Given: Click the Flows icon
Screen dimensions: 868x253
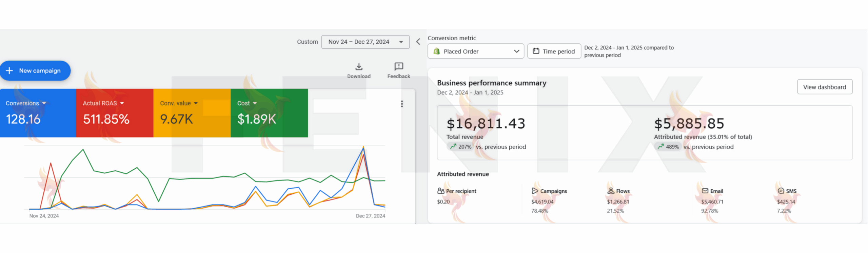Looking at the screenshot, I should tap(611, 191).
